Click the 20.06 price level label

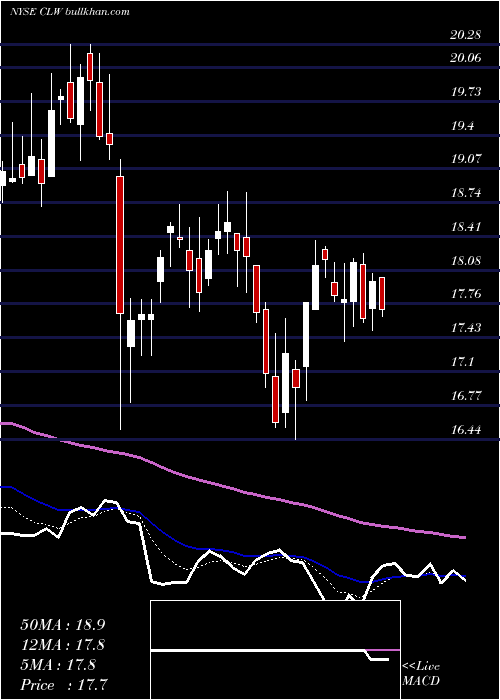click(466, 58)
